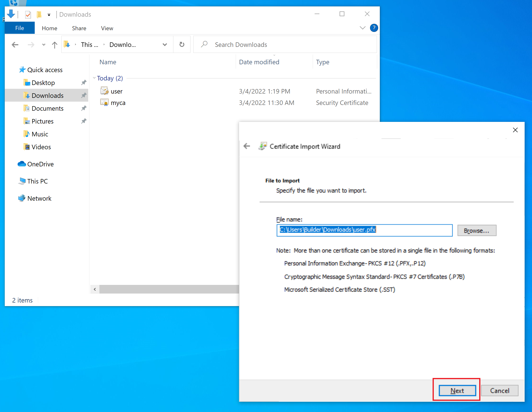532x412 pixels.
Task: Expand the ribbon with the chevron
Action: (x=362, y=28)
